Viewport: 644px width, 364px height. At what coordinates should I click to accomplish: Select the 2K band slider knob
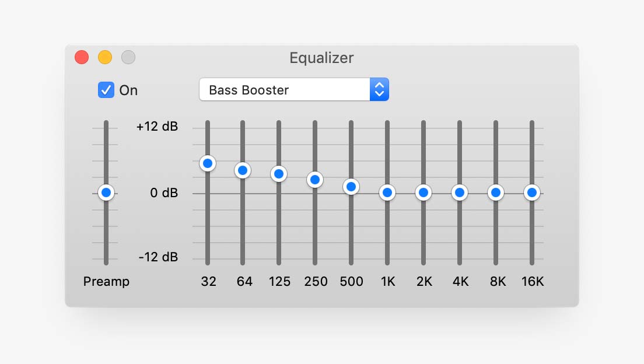click(423, 192)
